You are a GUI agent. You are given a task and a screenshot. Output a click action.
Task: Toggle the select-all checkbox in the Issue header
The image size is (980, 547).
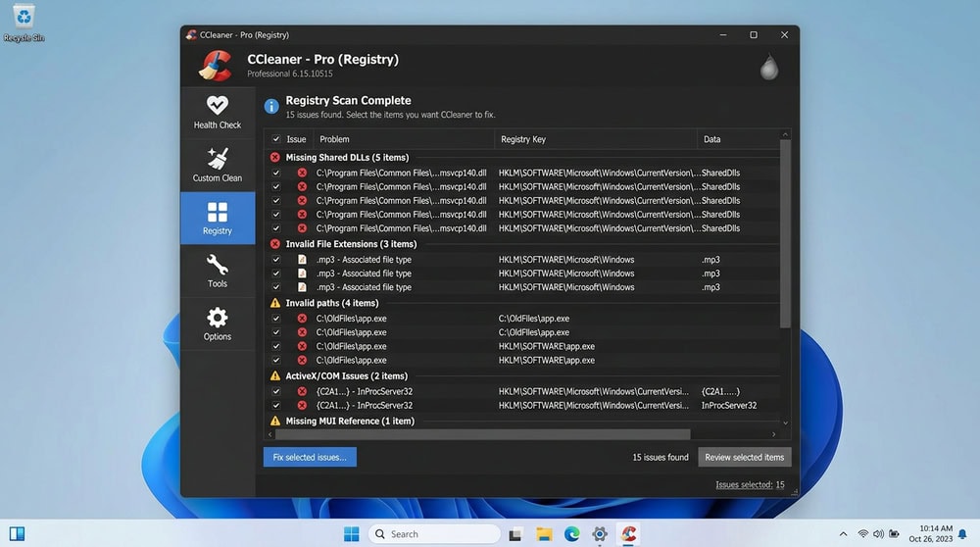275,139
